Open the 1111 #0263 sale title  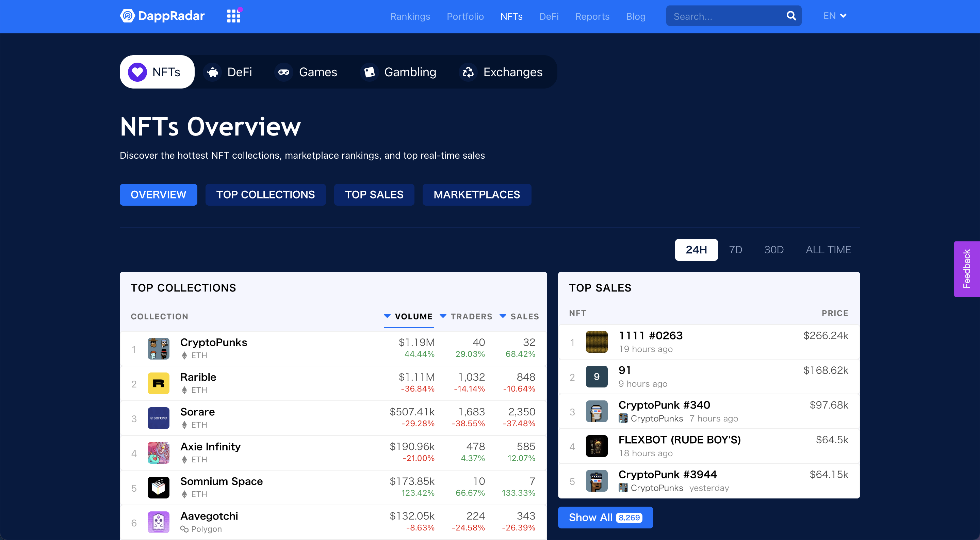pos(651,335)
